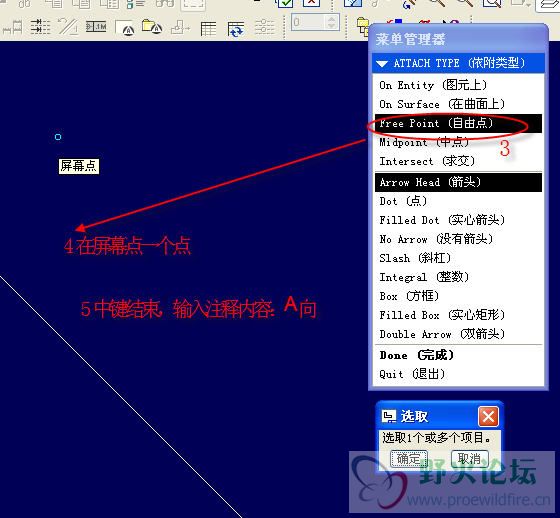The height and width of the screenshot is (518, 560).
Task: Close the 选取 selection dialog
Action: 488,417
